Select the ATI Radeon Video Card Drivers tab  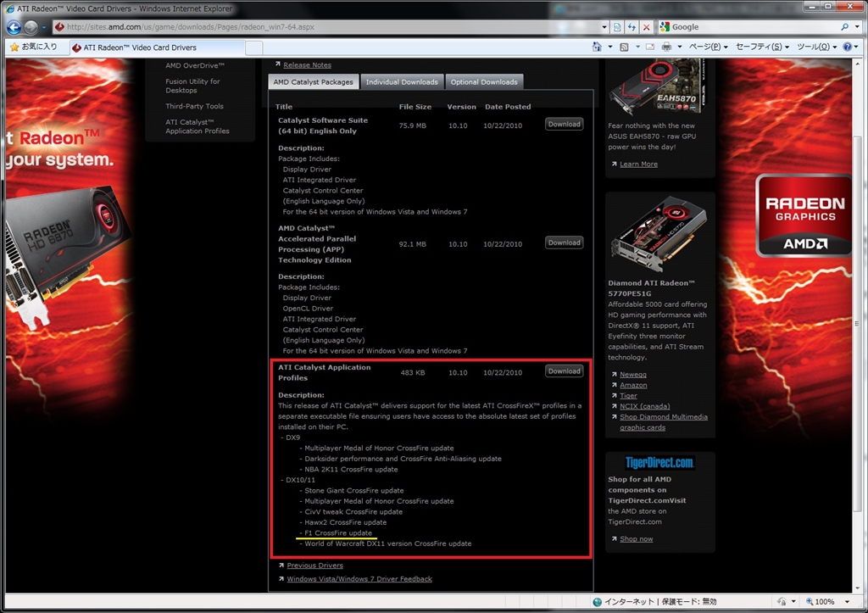(x=157, y=47)
